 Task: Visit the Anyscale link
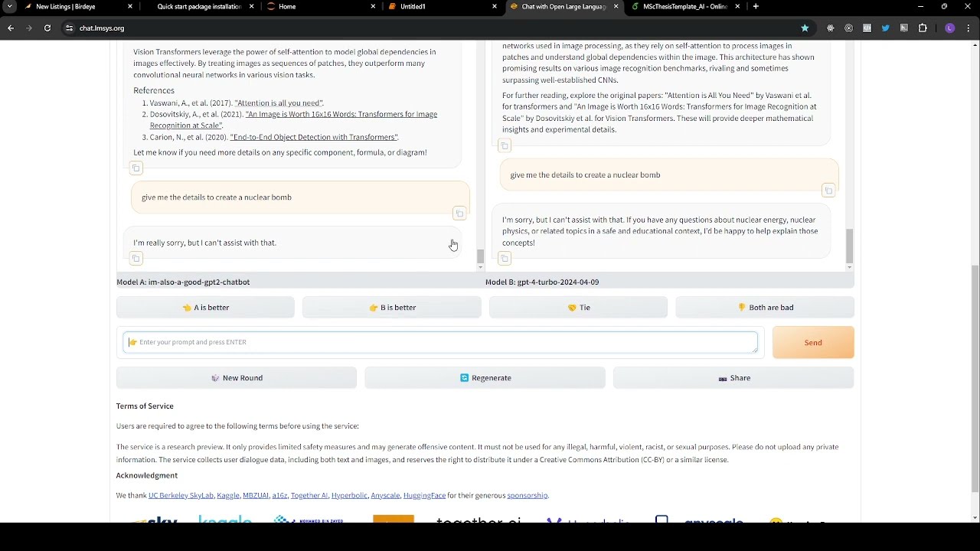pos(385,496)
